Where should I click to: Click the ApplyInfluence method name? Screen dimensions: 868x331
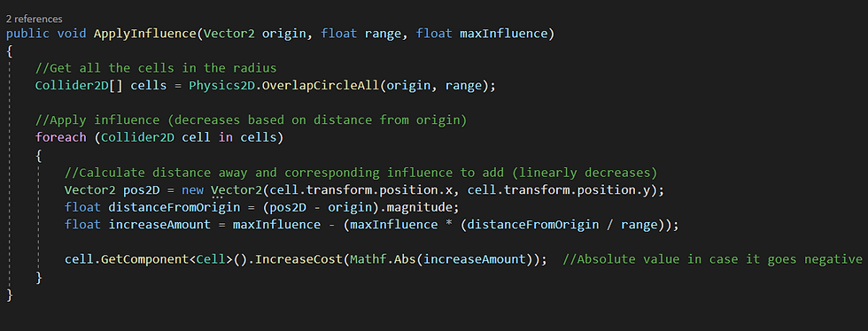point(145,34)
